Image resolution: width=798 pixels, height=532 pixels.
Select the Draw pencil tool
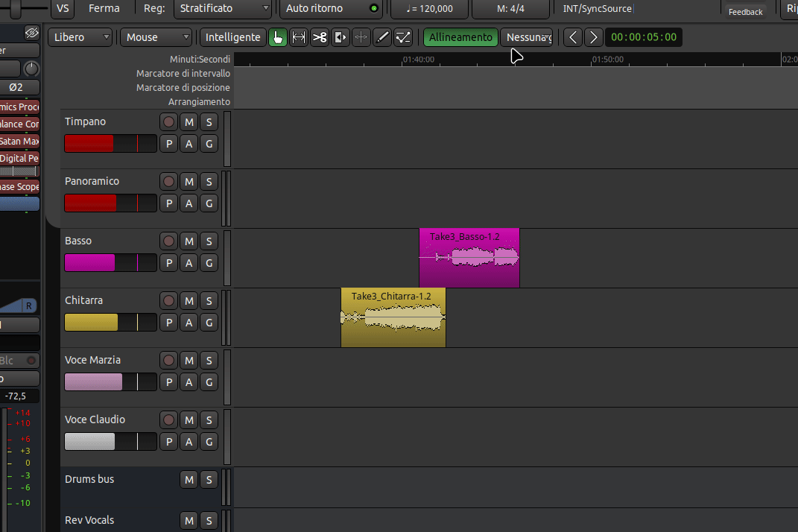pyautogui.click(x=382, y=37)
